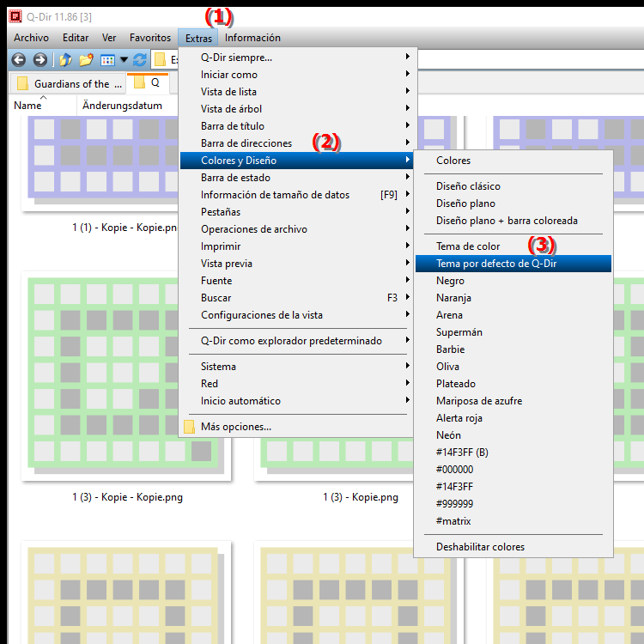
Task: Click Más opciones... menu entry
Action: click(296, 427)
